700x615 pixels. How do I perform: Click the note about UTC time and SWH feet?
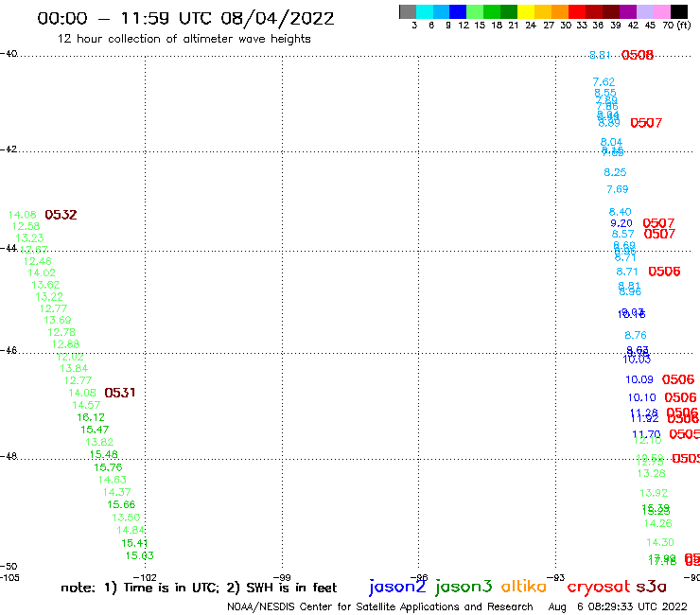coord(199,588)
